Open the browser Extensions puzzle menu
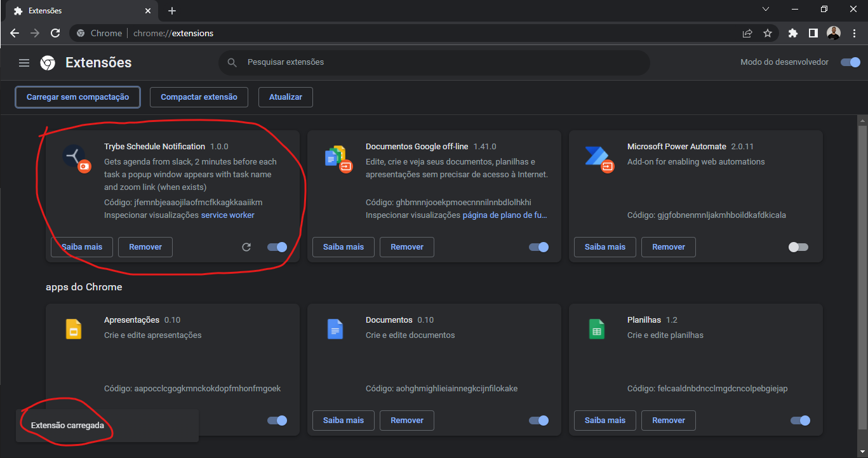868x458 pixels. [x=792, y=33]
